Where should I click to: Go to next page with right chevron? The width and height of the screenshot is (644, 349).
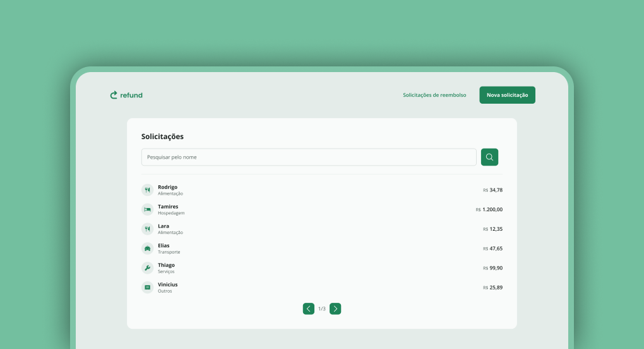click(x=335, y=309)
